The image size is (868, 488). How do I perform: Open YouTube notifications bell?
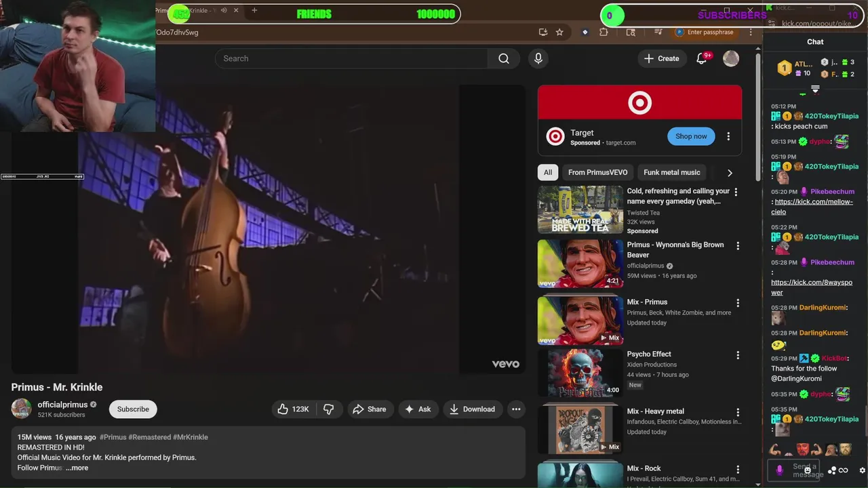click(702, 58)
